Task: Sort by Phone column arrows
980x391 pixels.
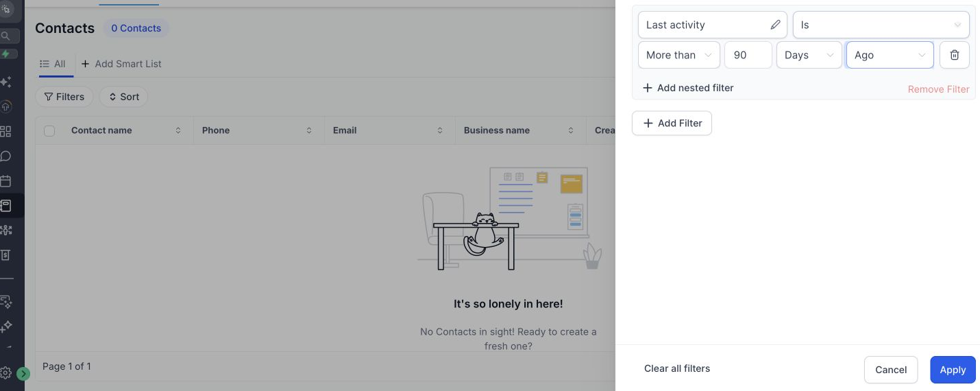Action: (x=309, y=130)
